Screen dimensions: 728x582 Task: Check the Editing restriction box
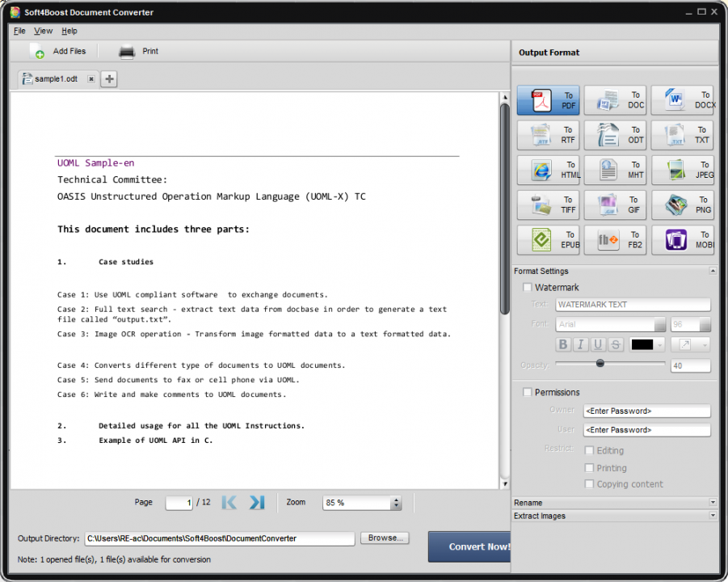pyautogui.click(x=589, y=450)
